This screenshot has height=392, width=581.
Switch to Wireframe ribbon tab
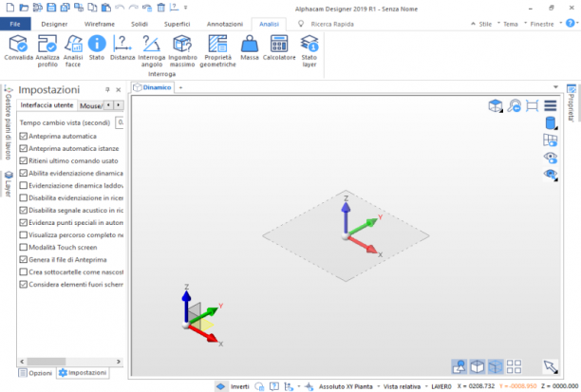100,24
